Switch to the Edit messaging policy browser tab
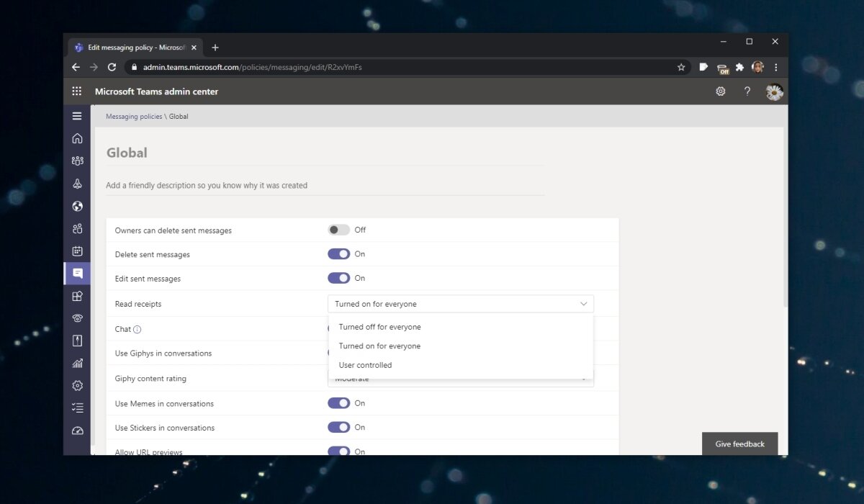864x504 pixels. (x=133, y=47)
